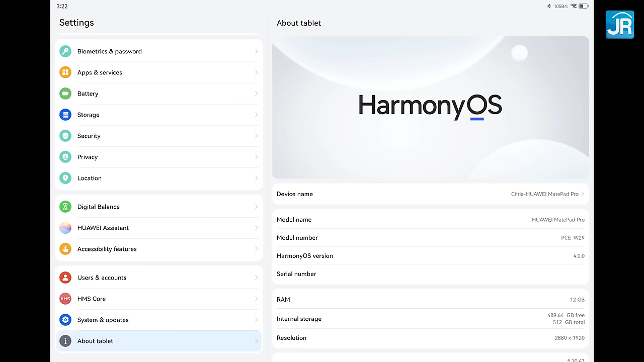Tap the About tablet page title
The height and width of the screenshot is (362, 644).
click(299, 23)
